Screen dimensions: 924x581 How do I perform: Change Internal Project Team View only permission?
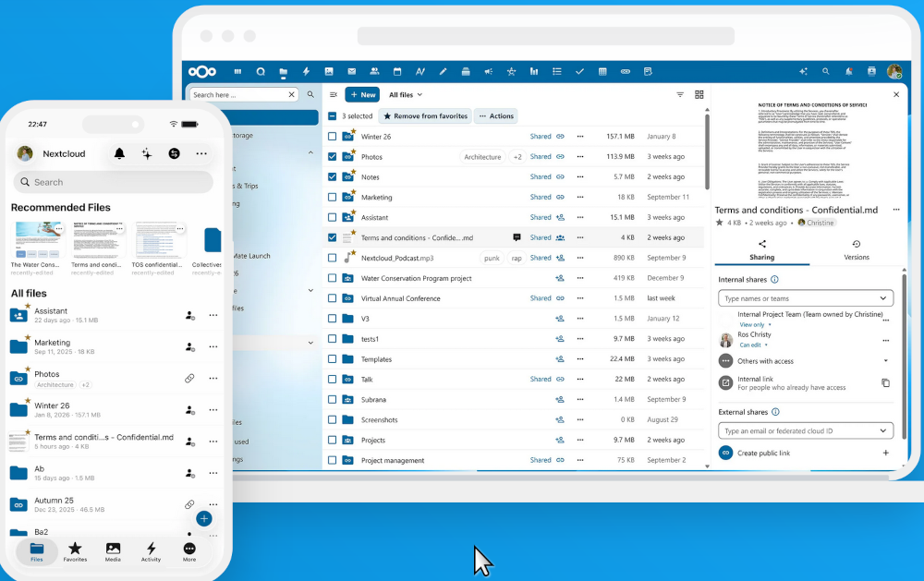(755, 325)
